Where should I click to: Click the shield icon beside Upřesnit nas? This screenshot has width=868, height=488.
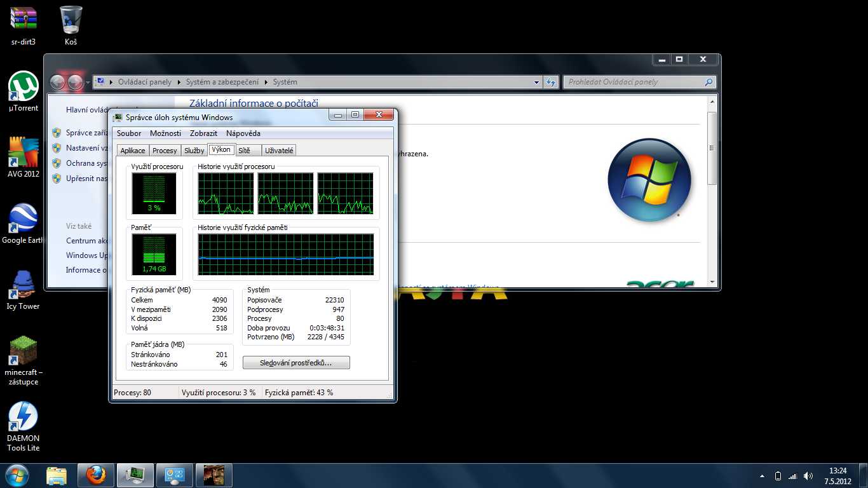click(57, 179)
